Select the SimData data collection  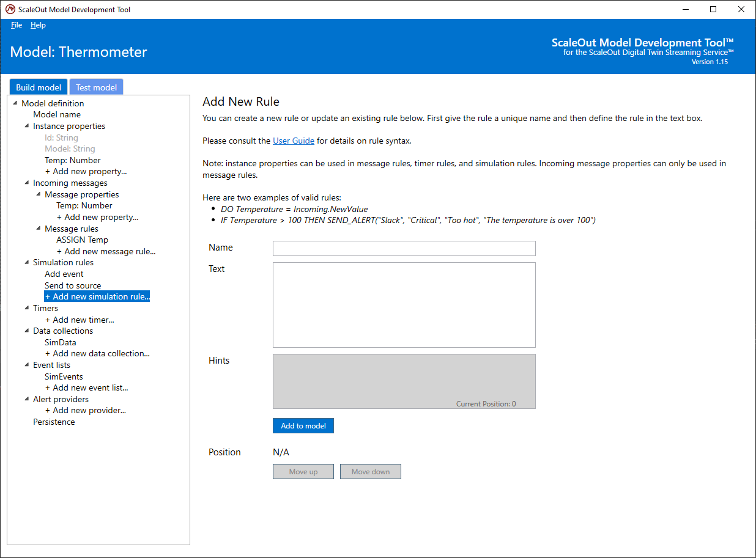click(x=61, y=342)
